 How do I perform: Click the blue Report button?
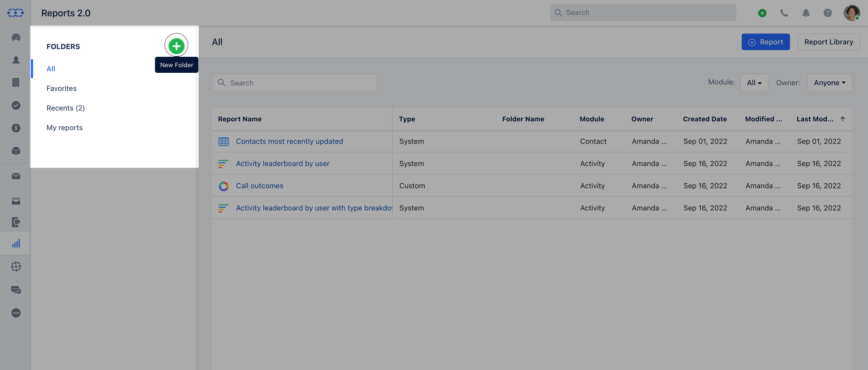765,42
